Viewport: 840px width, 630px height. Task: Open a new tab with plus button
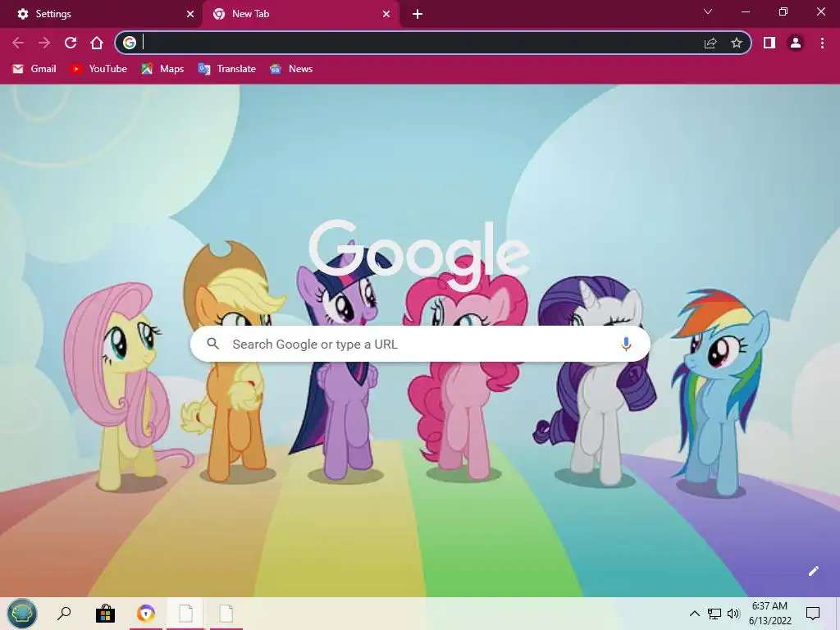[x=418, y=14]
